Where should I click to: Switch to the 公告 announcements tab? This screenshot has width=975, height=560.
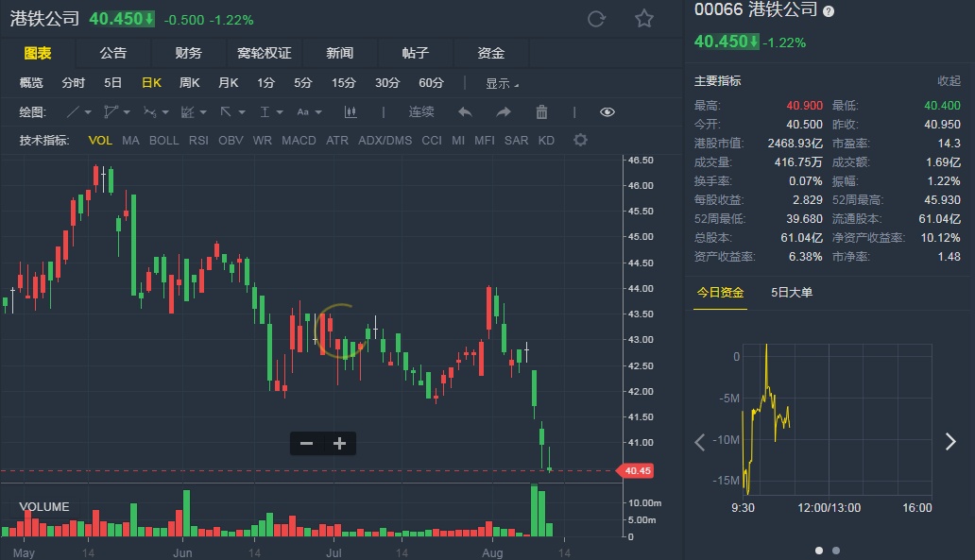[113, 53]
